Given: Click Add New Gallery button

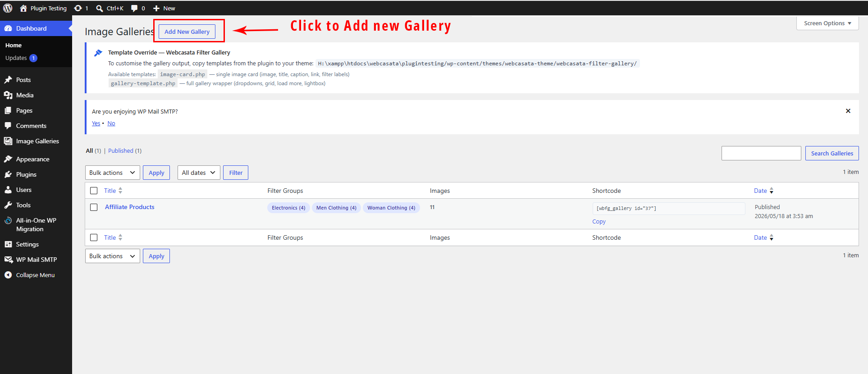Looking at the screenshot, I should (x=187, y=32).
